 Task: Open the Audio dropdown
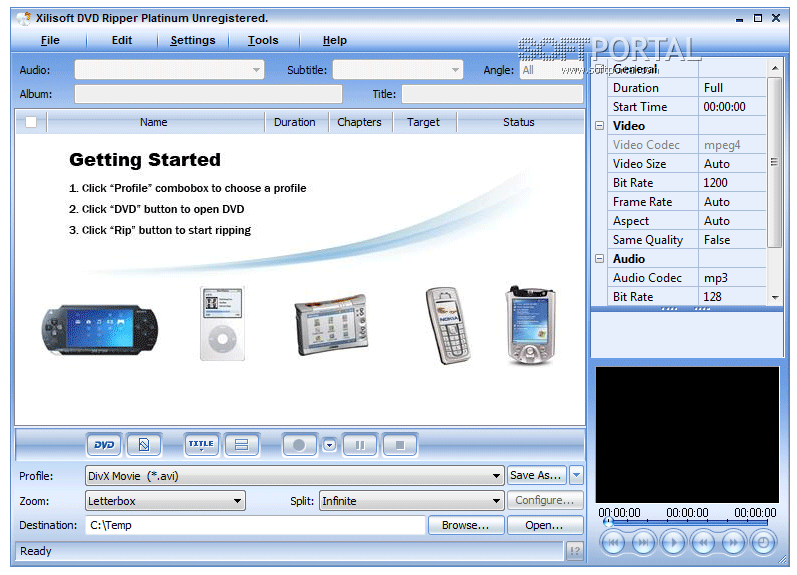(x=169, y=70)
